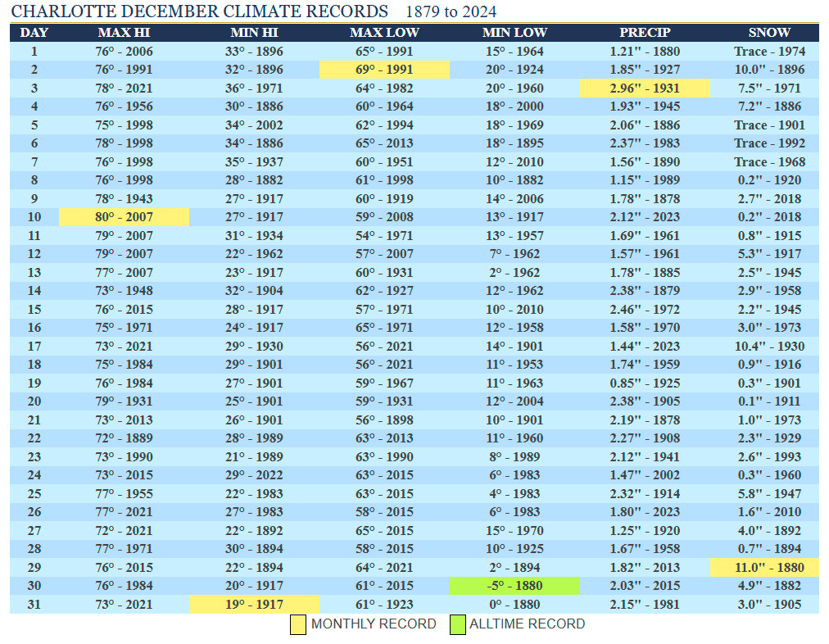Screen dimensions: 829x644
Task: Click the green Alltime Record legend swatch
Action: click(x=457, y=624)
